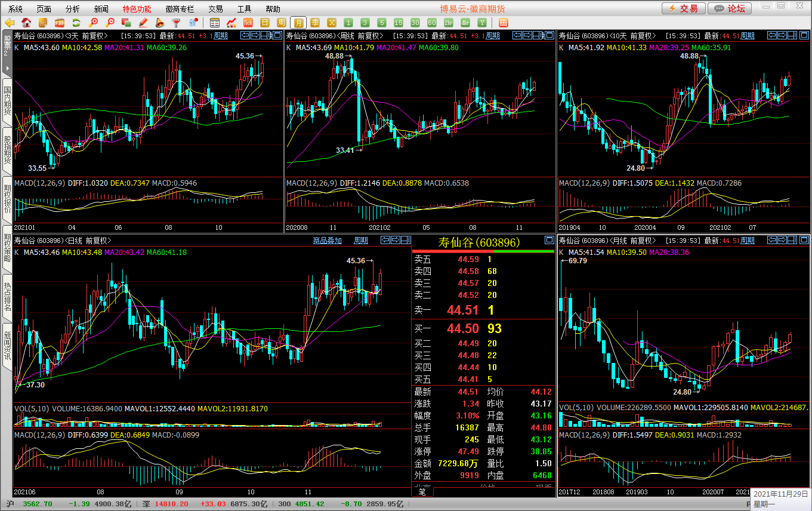The height and width of the screenshot is (511, 812).
Task: Click the zoom out magnifier icon
Action: tap(110, 23)
